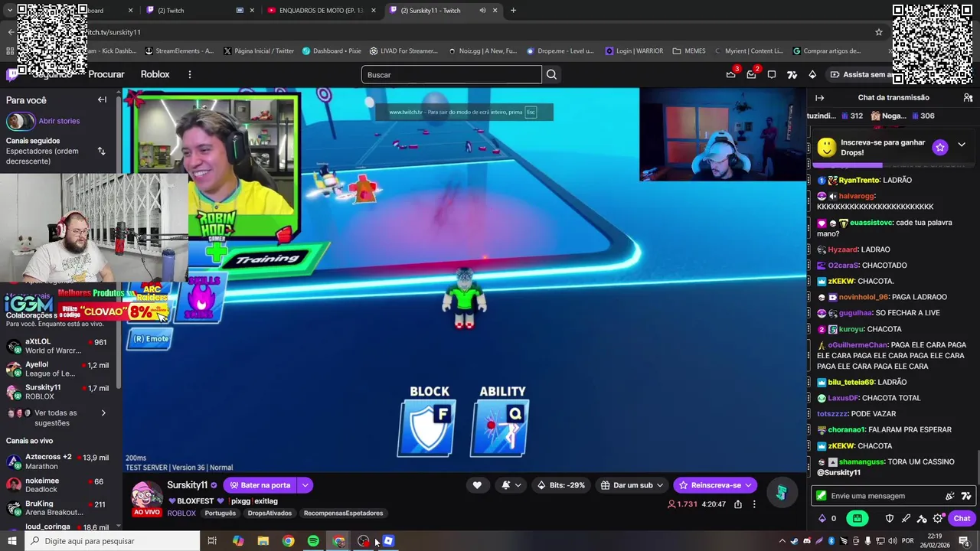
Task: Collapse the stream chat panel
Action: point(819,98)
